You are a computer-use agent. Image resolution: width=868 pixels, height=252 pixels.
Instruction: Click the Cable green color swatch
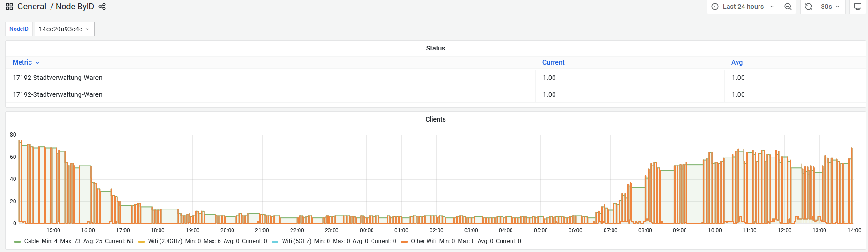[x=17, y=242]
